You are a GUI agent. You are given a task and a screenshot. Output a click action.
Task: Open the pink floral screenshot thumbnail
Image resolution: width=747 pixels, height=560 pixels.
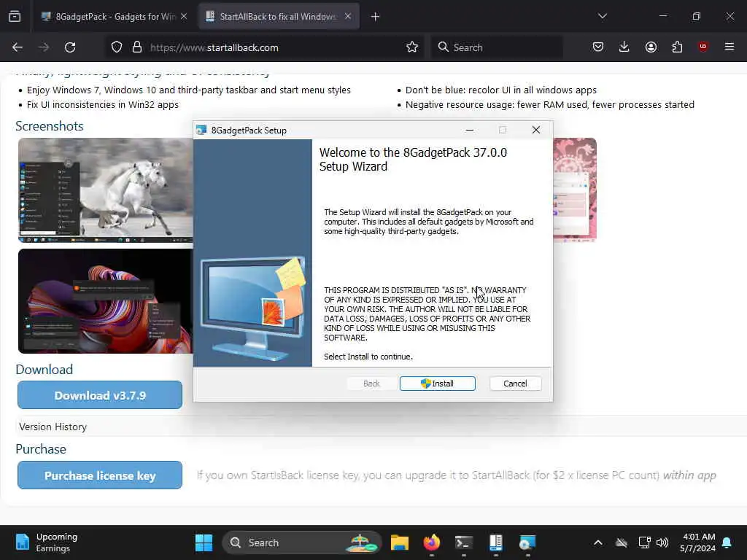[x=575, y=190]
